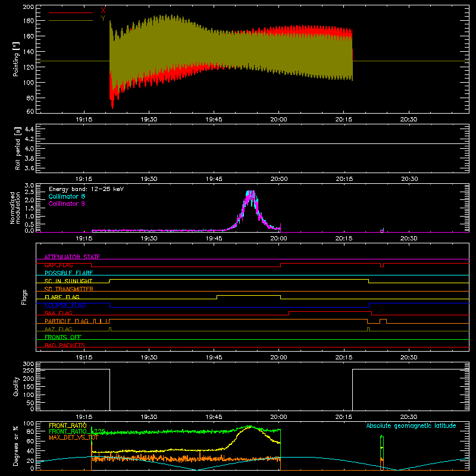Viewport: 476px width, 476px height.
Task: Click the ECLIPSE_FLAG label
Action: click(x=65, y=305)
